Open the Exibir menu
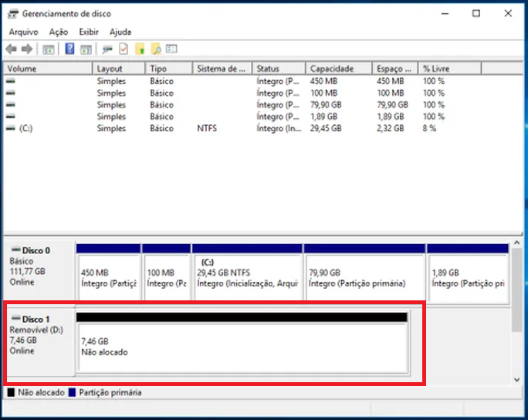 [x=89, y=32]
